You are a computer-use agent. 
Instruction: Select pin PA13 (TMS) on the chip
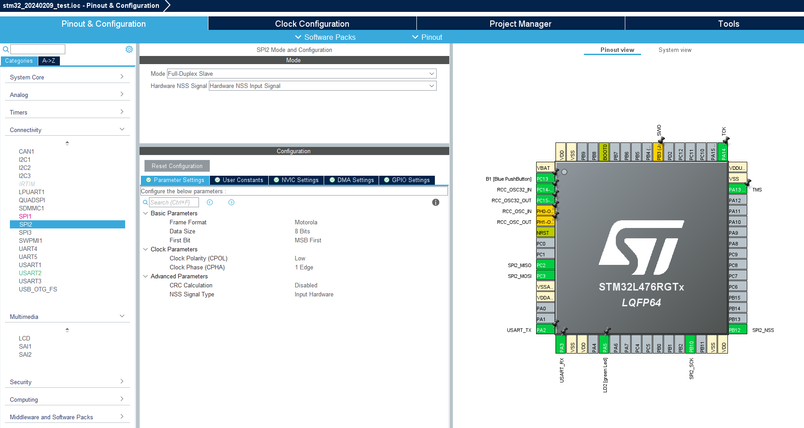pyautogui.click(x=737, y=190)
